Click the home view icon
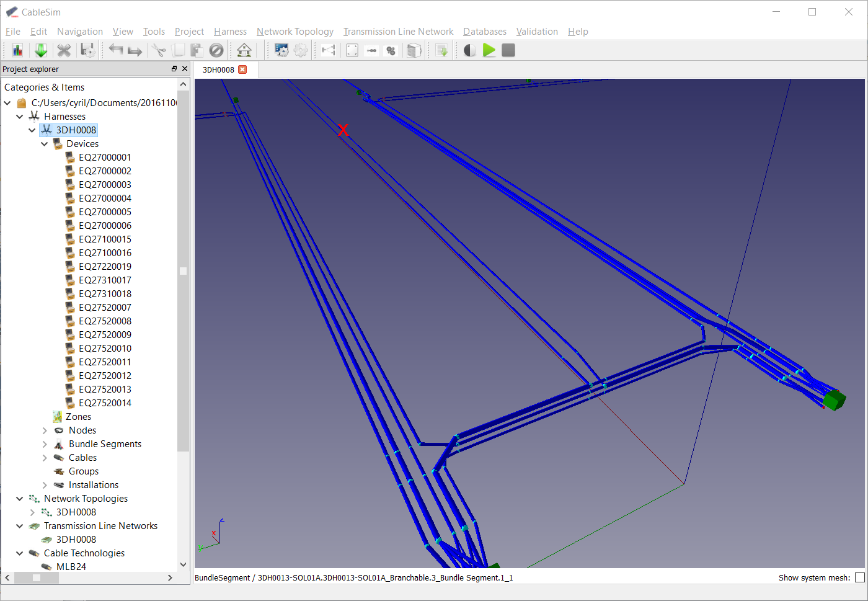The height and width of the screenshot is (601, 868). (244, 50)
